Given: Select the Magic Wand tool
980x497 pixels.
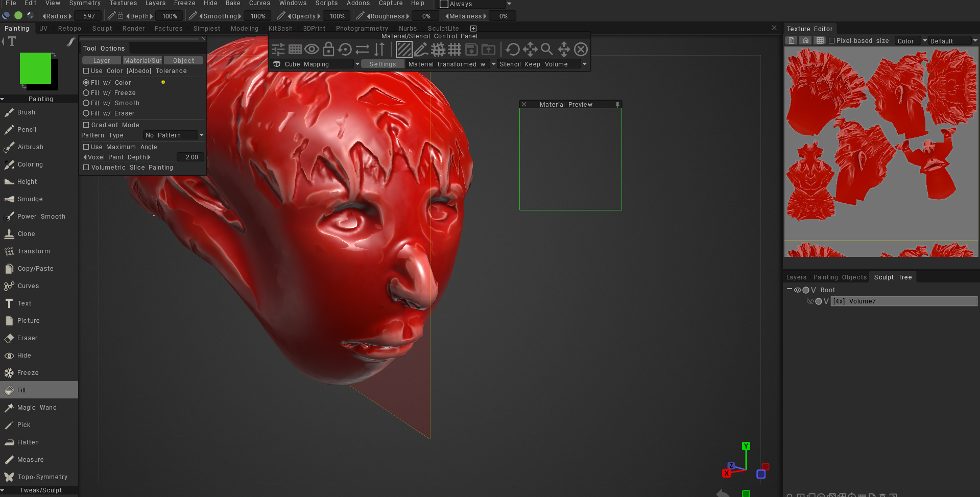Looking at the screenshot, I should tap(37, 408).
